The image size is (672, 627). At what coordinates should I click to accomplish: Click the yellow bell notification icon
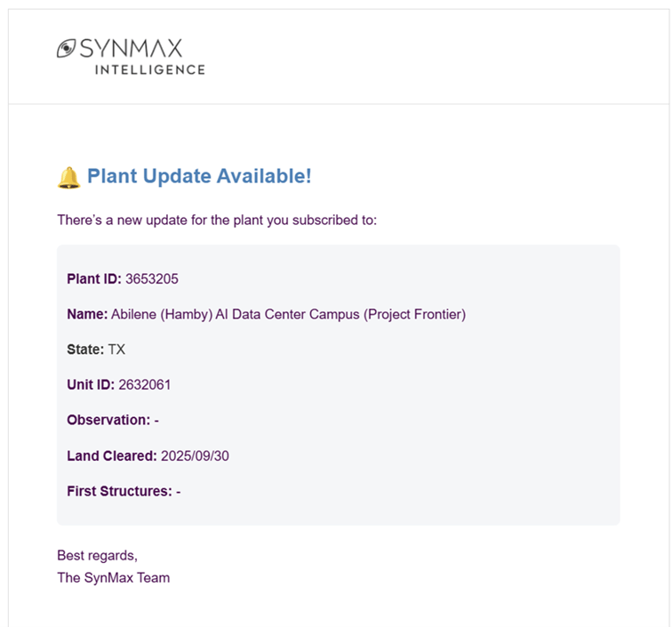pyautogui.click(x=68, y=177)
